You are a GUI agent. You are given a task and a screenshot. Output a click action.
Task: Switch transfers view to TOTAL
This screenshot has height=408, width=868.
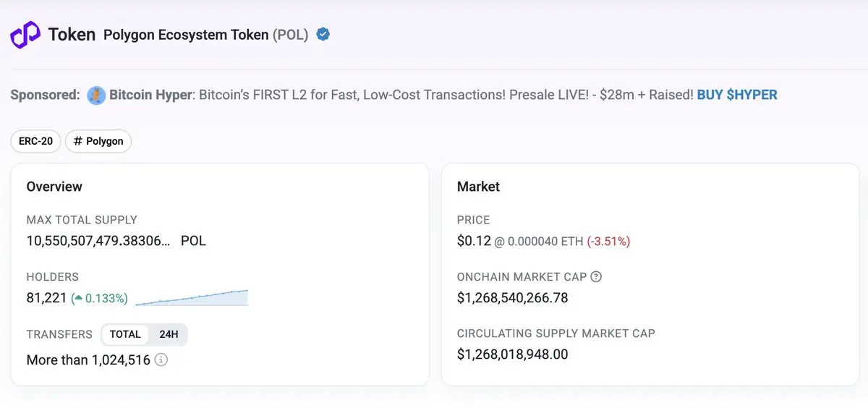125,334
